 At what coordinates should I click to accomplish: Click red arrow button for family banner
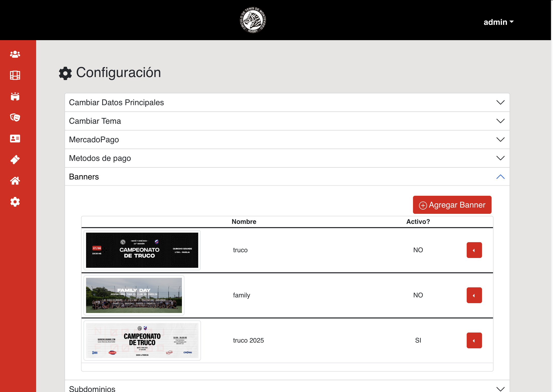[x=474, y=295]
